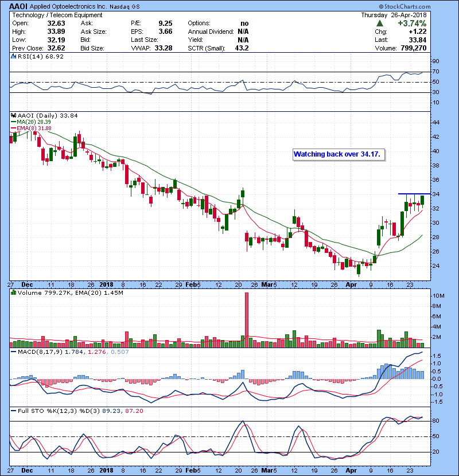Click the green up-arrow change indicator
The height and width of the screenshot is (476, 459).
pyautogui.click(x=379, y=24)
